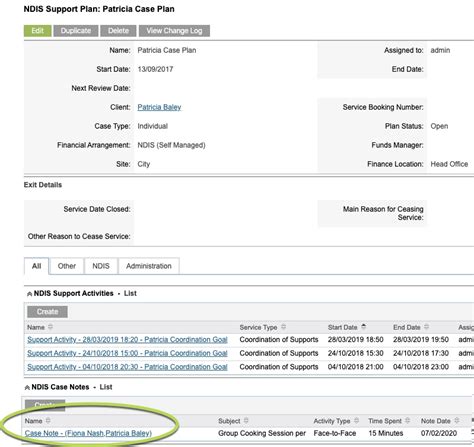Open client Patricia Baley link
The height and width of the screenshot is (447, 474).
point(159,107)
